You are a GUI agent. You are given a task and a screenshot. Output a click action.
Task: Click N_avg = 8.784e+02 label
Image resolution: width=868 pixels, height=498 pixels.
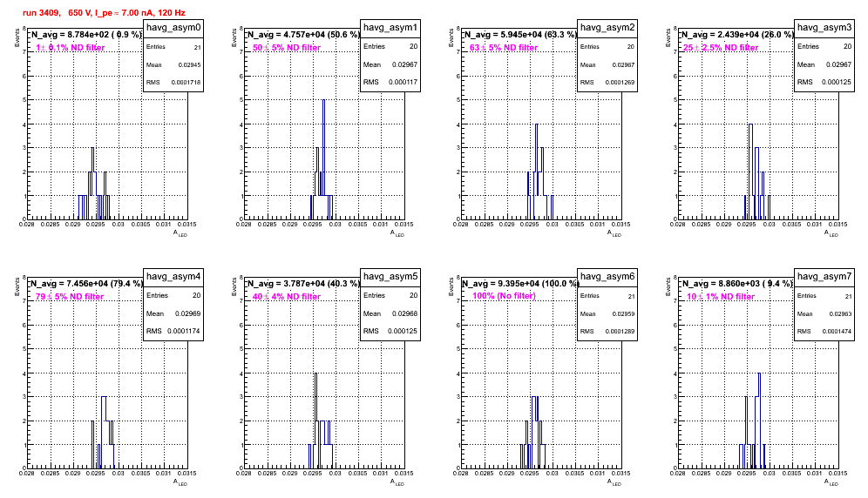(x=86, y=34)
